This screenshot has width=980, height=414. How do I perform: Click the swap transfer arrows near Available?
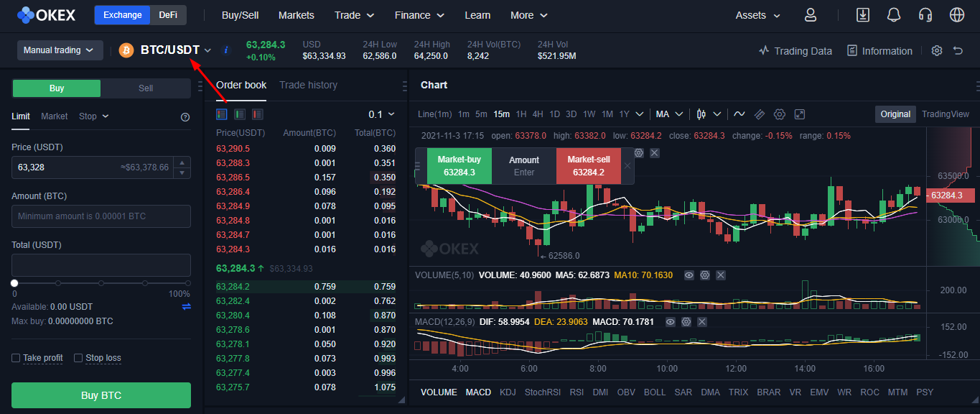[187, 307]
